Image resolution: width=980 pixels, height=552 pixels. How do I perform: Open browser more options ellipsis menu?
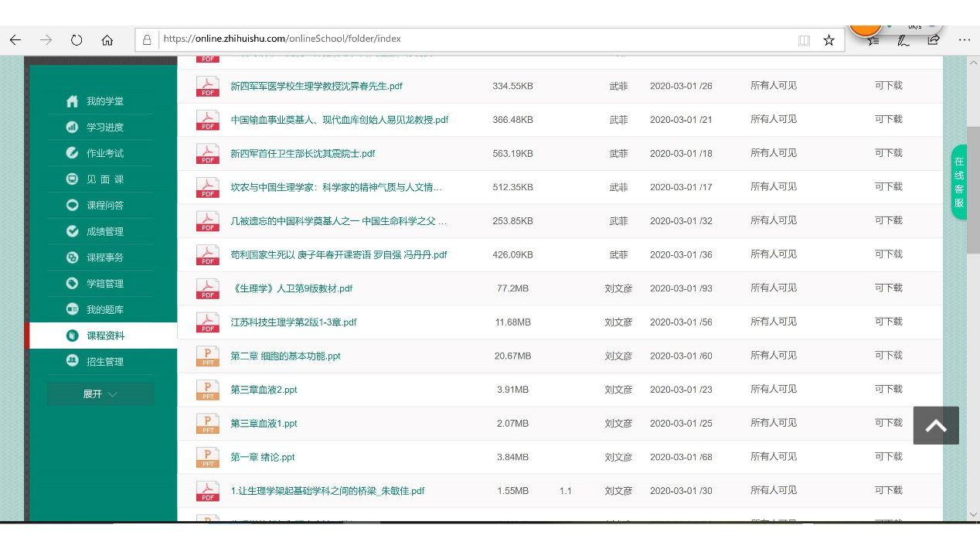pyautogui.click(x=964, y=40)
